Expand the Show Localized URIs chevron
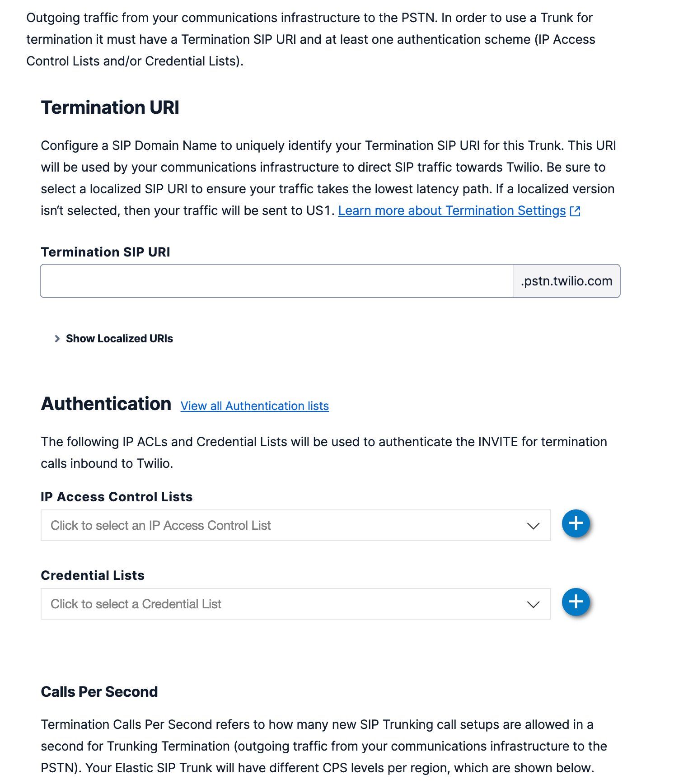 [57, 339]
